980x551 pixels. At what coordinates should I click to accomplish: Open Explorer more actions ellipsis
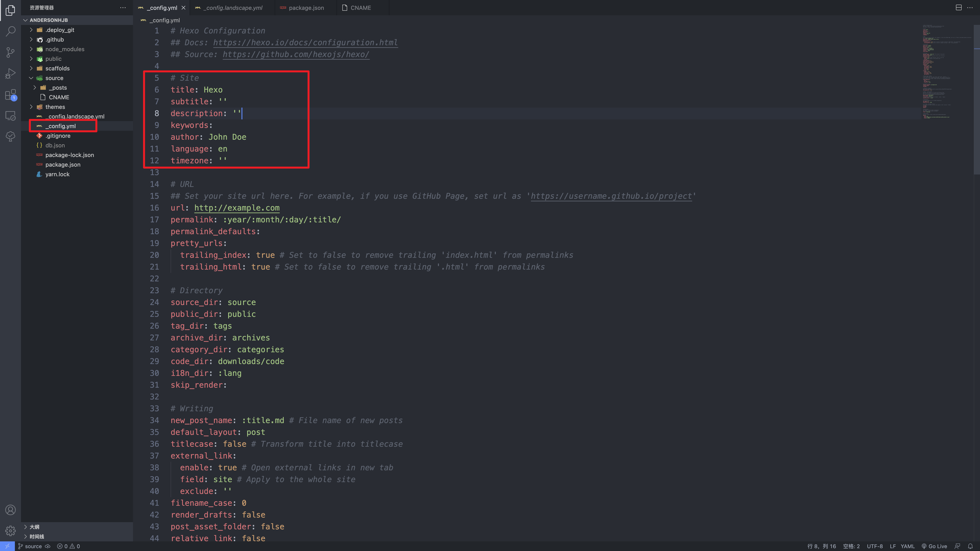coord(122,8)
